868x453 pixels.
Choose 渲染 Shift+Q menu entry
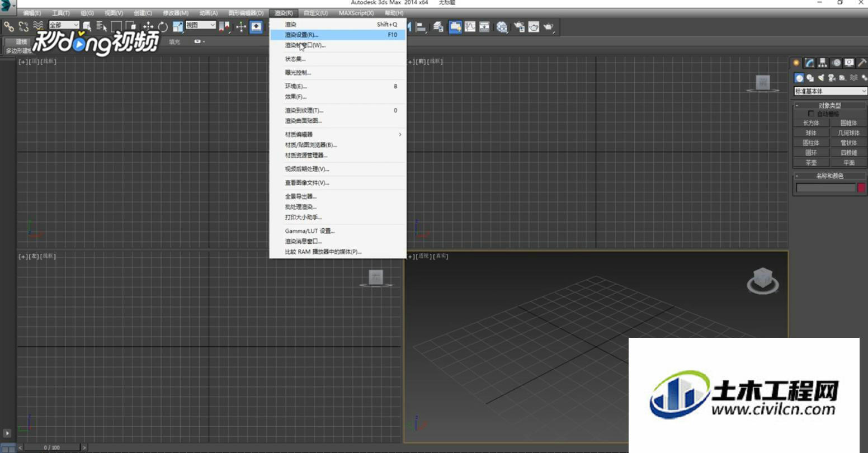pyautogui.click(x=338, y=24)
